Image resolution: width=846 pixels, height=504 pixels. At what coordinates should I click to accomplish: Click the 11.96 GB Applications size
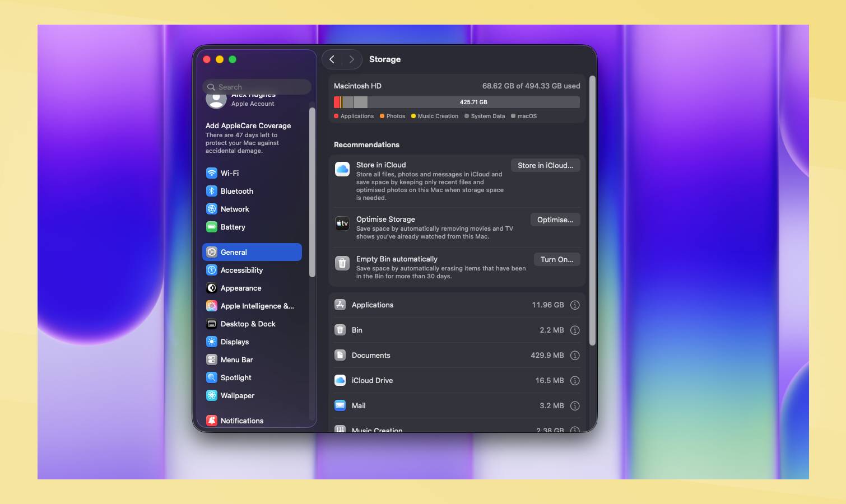[548, 305]
